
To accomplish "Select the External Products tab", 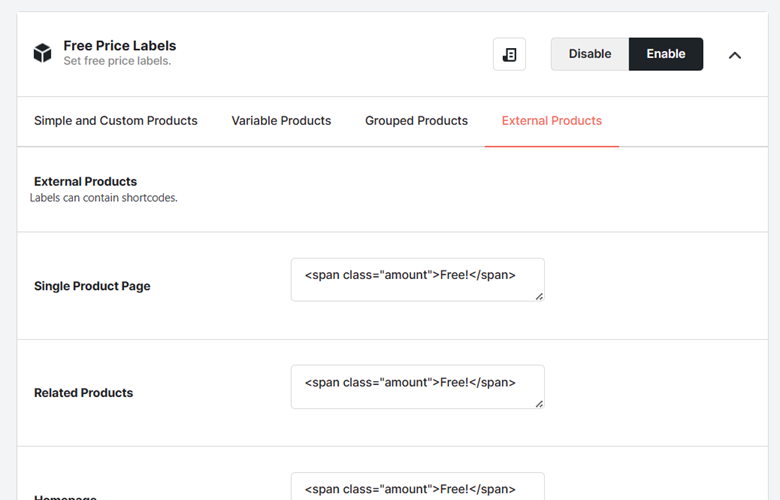I will 552,121.
